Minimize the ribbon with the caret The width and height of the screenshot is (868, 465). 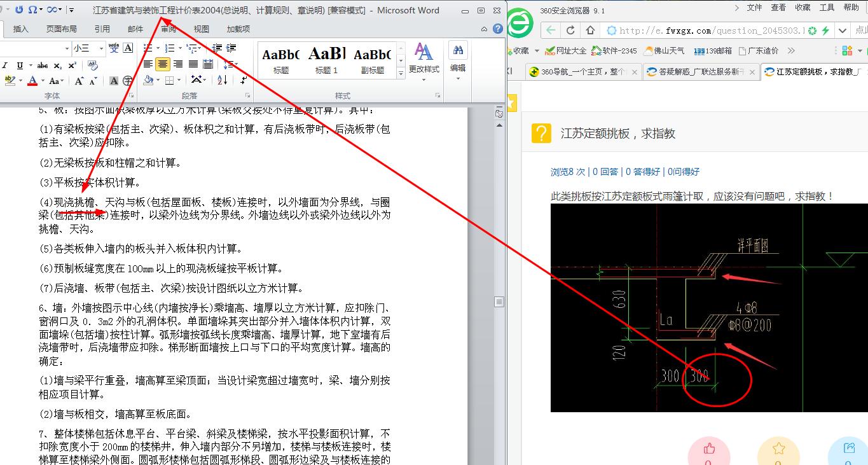[485, 29]
